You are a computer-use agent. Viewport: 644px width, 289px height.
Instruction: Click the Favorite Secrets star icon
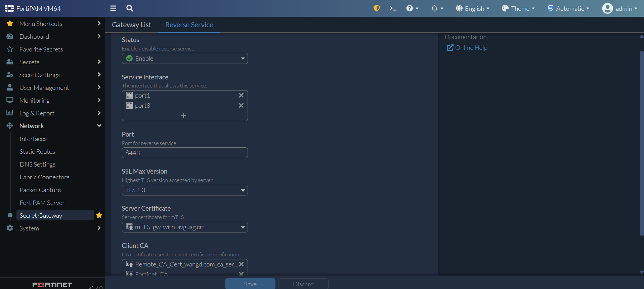coord(10,49)
